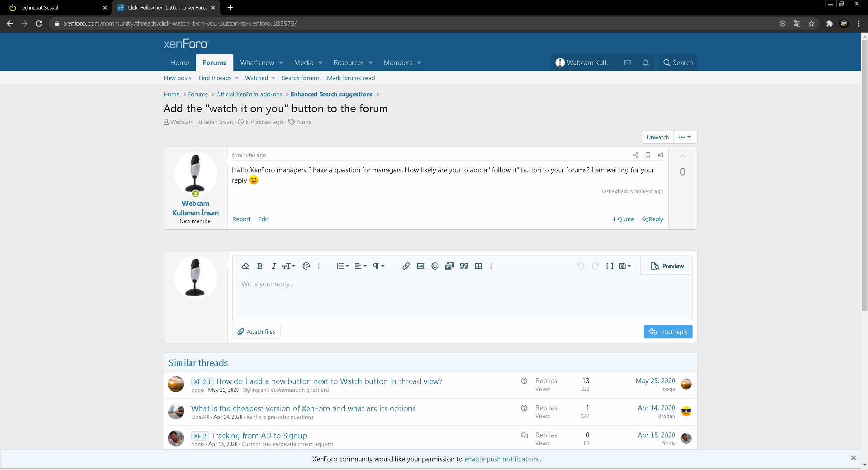Open the list type dropdown in the editor
868x470 pixels.
[x=343, y=266]
